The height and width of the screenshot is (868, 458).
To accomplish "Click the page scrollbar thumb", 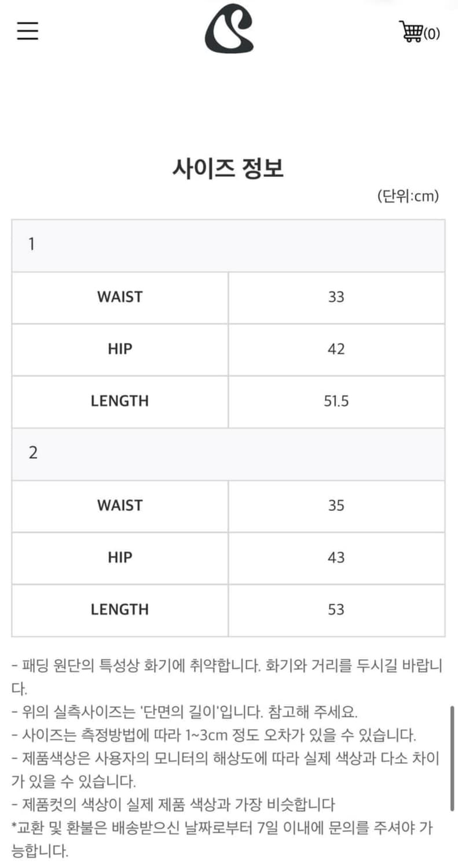I will (x=452, y=758).
